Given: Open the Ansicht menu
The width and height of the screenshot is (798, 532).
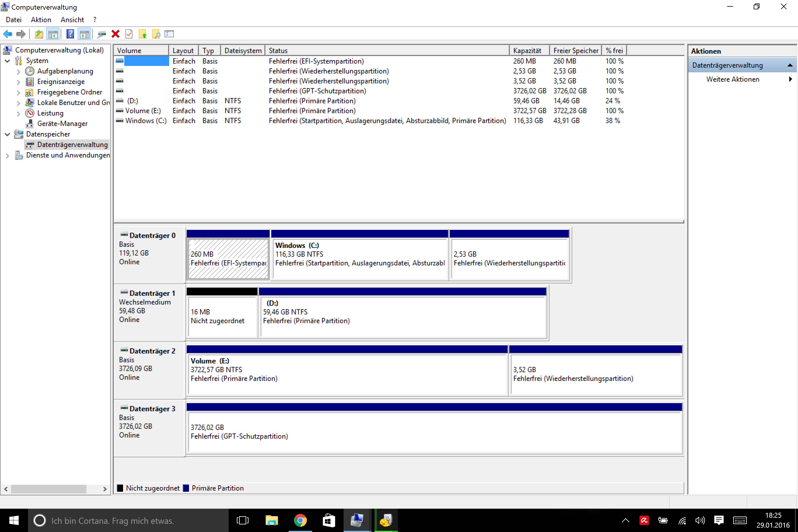Looking at the screenshot, I should (x=72, y=20).
